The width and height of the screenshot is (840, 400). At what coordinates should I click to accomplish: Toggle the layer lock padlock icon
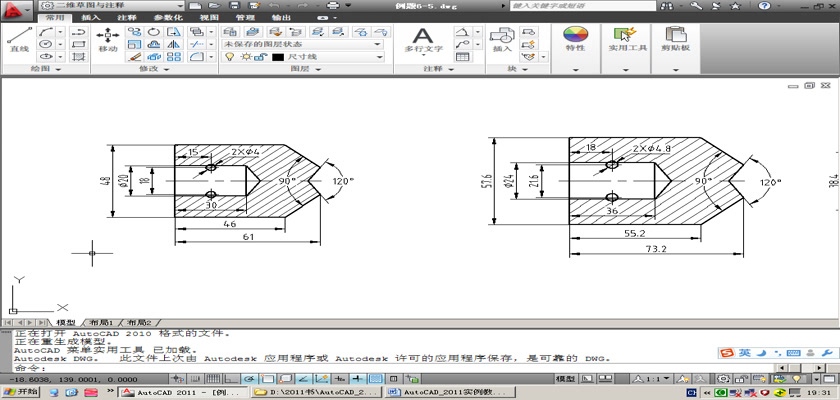[260, 58]
